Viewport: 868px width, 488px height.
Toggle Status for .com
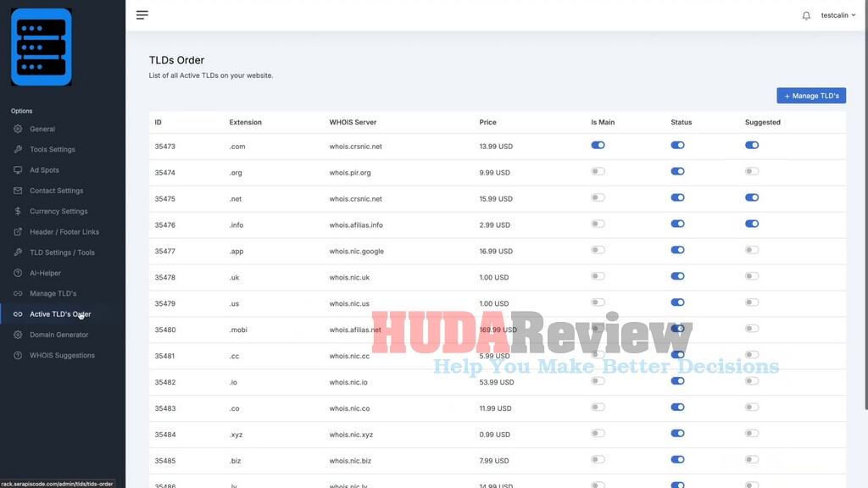coord(677,146)
